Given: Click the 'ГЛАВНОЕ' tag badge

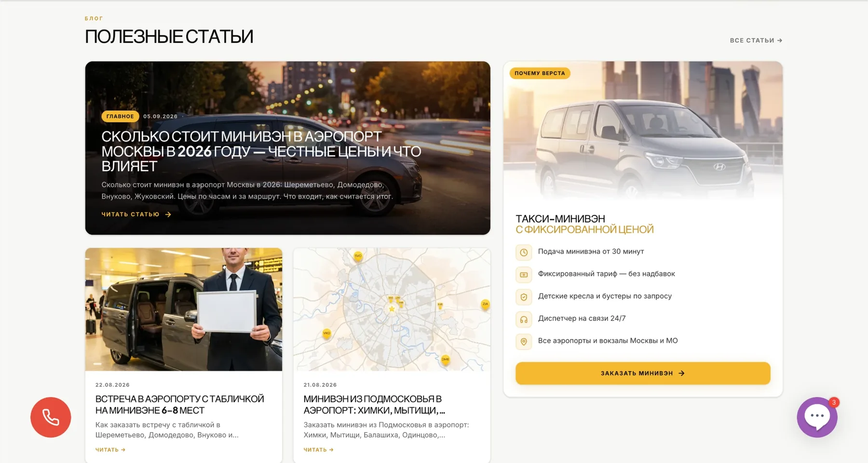Looking at the screenshot, I should coord(120,117).
